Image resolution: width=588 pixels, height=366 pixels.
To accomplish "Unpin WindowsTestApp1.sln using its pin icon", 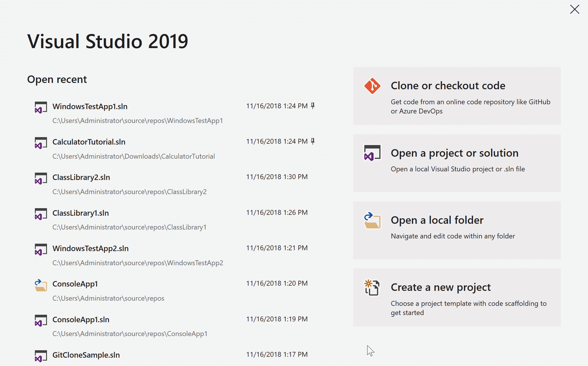I will (x=313, y=106).
